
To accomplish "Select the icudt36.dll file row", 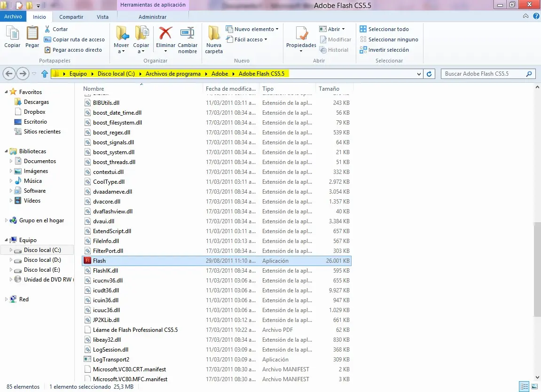I will pyautogui.click(x=216, y=290).
